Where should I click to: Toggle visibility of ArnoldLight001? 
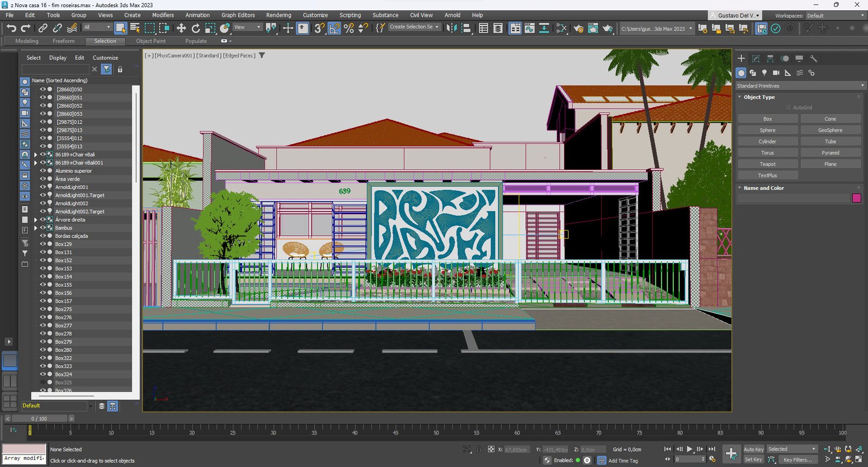coord(42,187)
